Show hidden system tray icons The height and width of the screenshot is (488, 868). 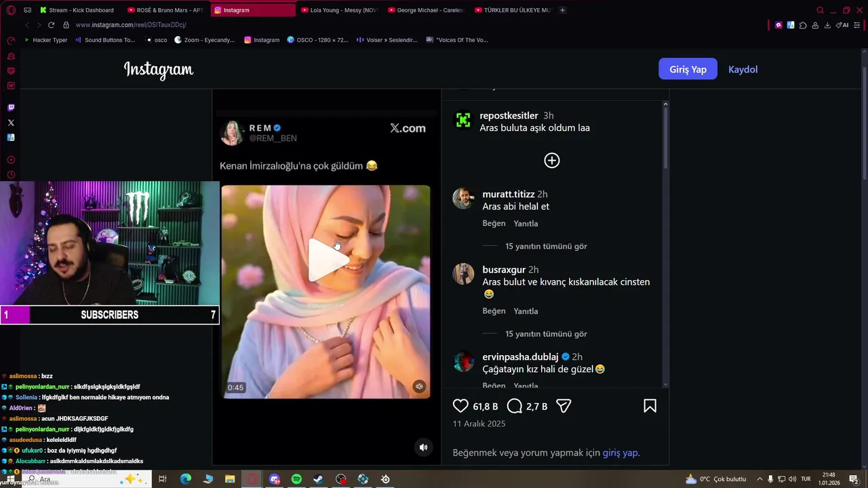759,479
